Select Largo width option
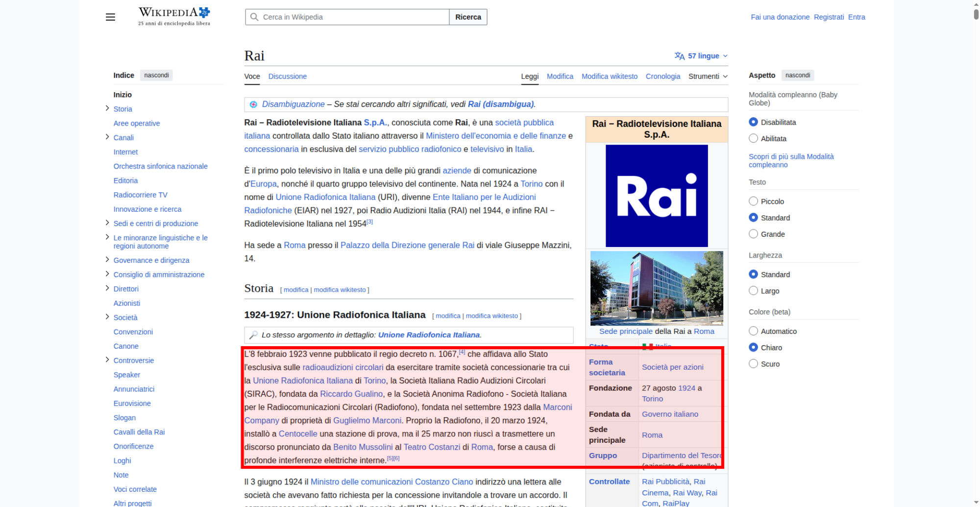Image resolution: width=980 pixels, height=507 pixels. (753, 291)
